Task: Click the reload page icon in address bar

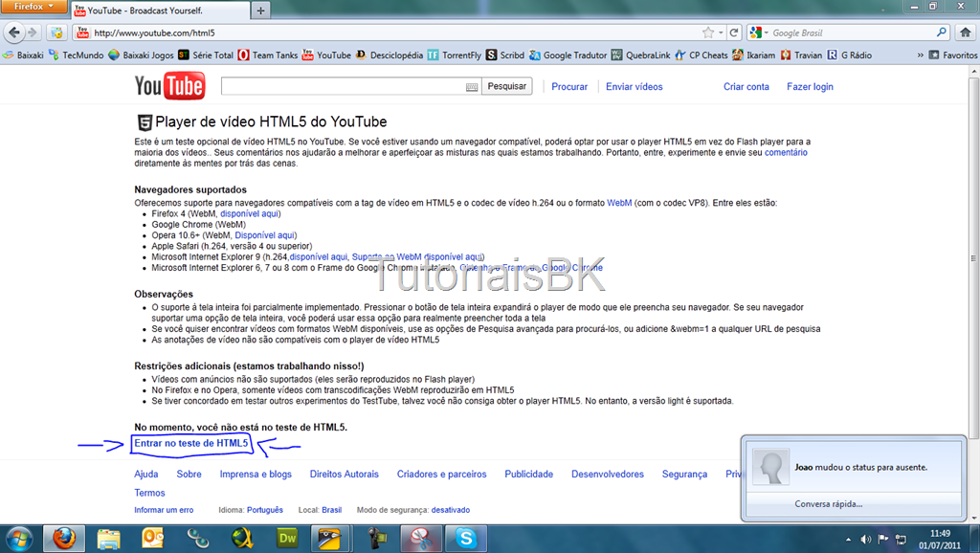Action: [x=734, y=33]
